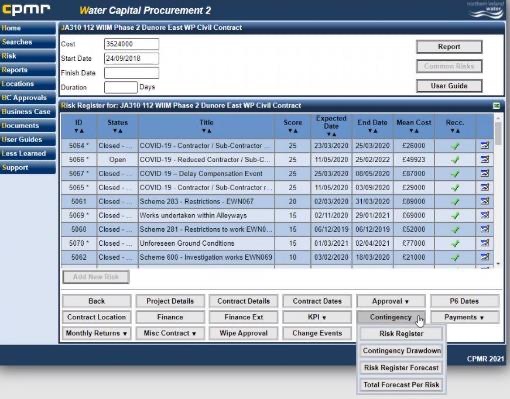The width and height of the screenshot is (510, 399).
Task: Open edit icon for risk 5067
Action: point(485,174)
